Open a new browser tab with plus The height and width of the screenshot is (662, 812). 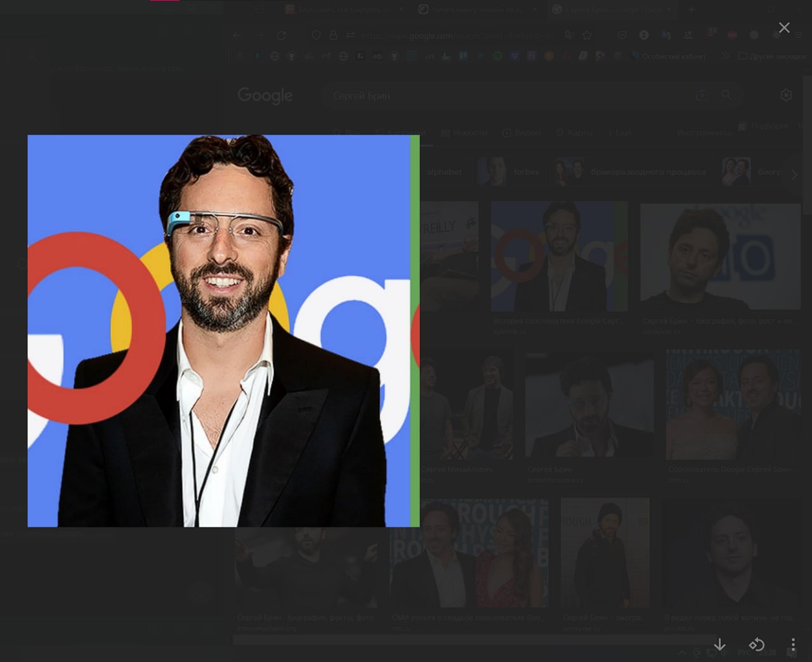(691, 10)
